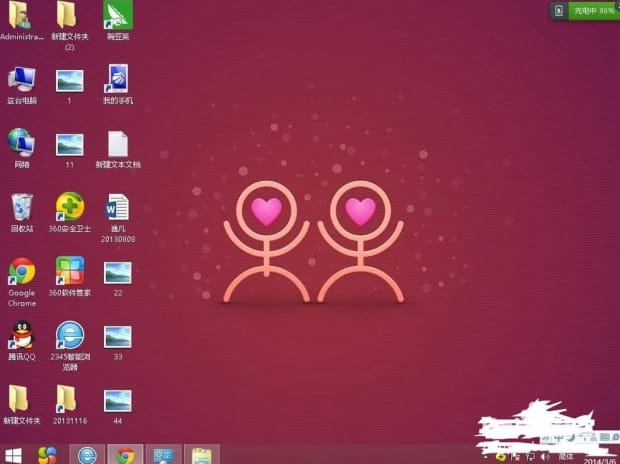Select the Word document dated 20130808
Screen dimensions: 620x464
(118, 208)
